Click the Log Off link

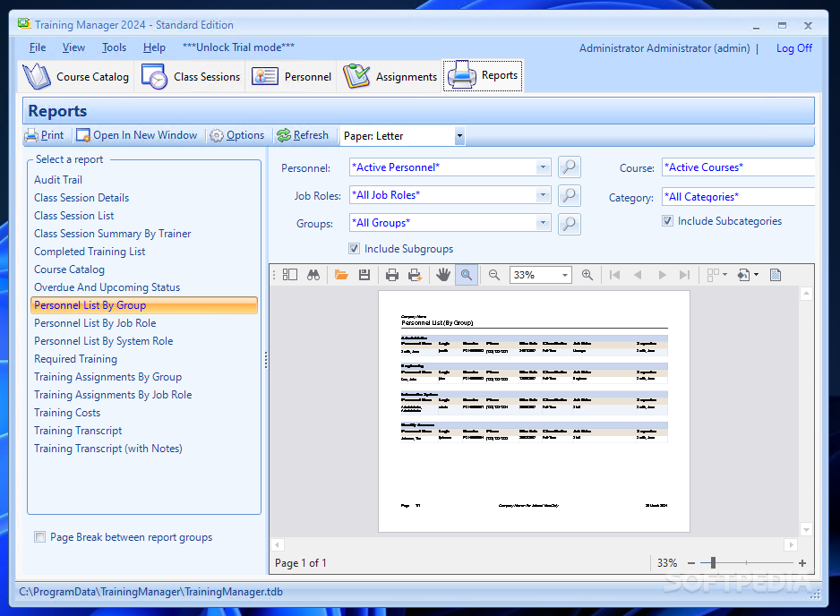click(794, 48)
